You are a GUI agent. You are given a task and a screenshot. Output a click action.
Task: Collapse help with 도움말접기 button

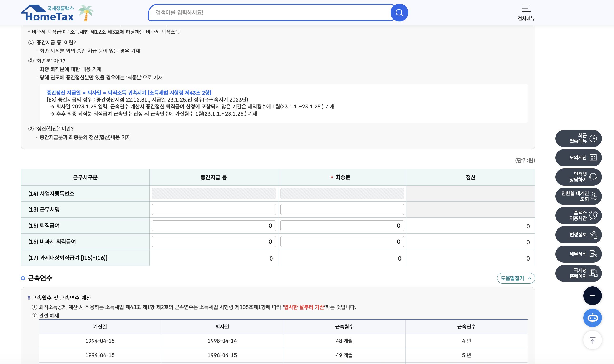pyautogui.click(x=516, y=278)
